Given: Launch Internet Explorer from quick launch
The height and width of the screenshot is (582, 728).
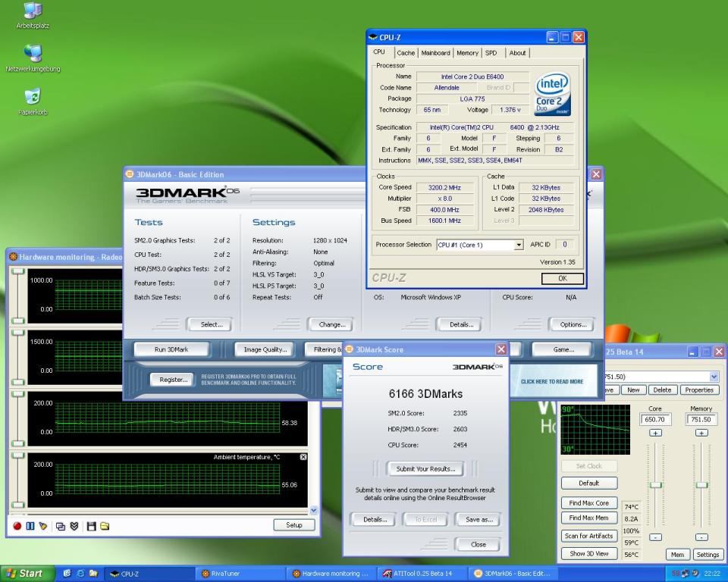Looking at the screenshot, I should coord(80,574).
